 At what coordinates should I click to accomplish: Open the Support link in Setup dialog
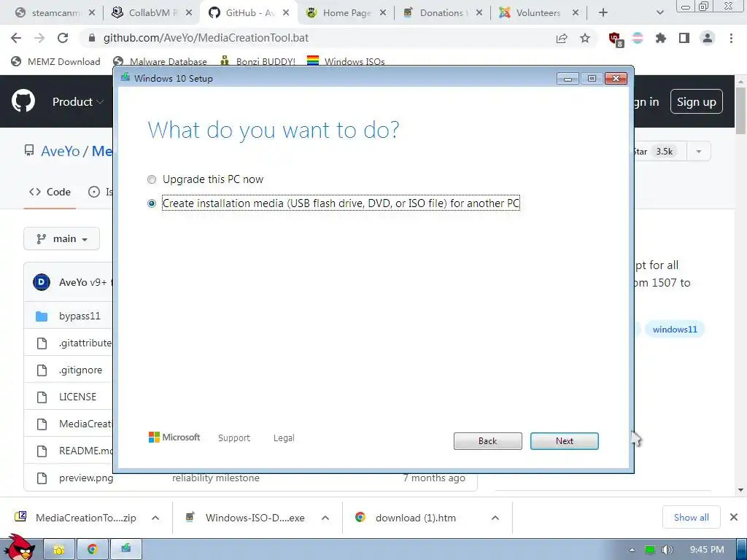click(234, 437)
